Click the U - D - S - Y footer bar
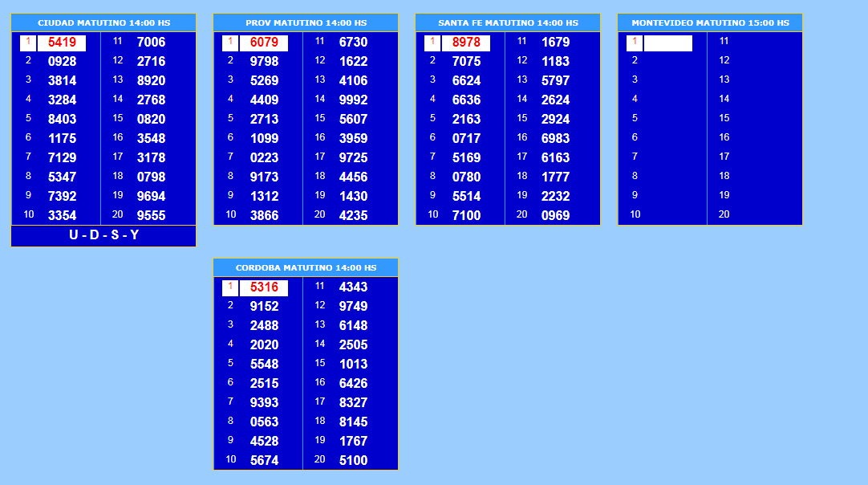The image size is (868, 485). pos(103,235)
